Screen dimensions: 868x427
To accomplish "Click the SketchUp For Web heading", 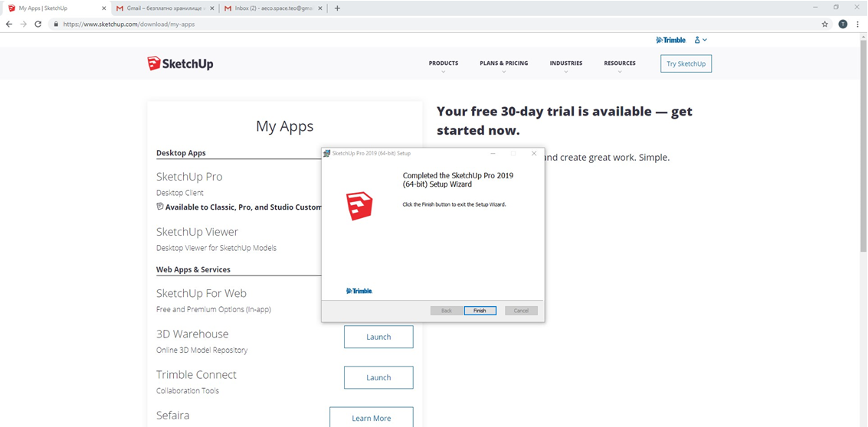I will [x=201, y=293].
